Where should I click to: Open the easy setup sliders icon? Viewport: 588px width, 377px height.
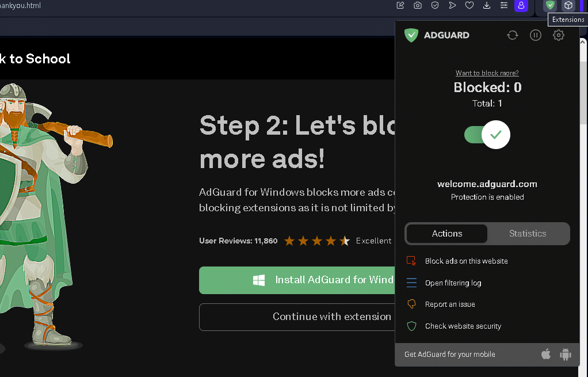click(504, 5)
